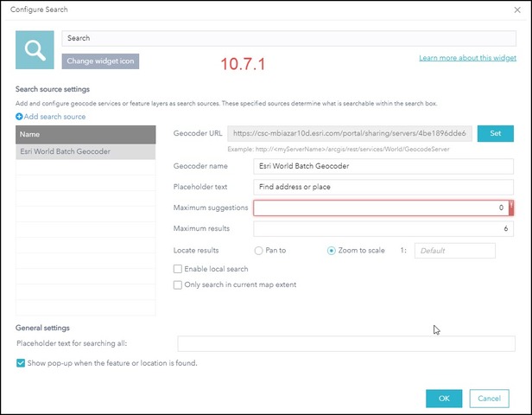Click the plus icon beside Add search source
The width and height of the screenshot is (532, 415).
click(x=19, y=117)
